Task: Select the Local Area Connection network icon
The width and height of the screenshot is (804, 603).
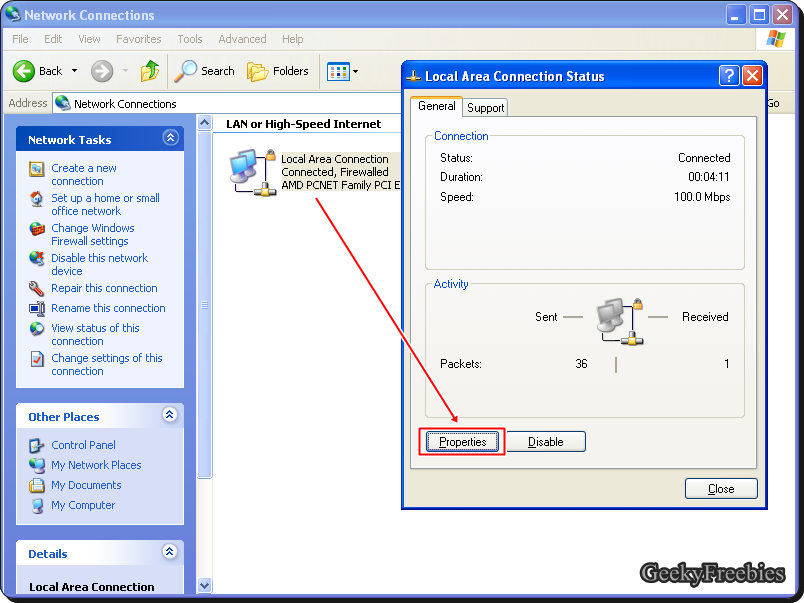Action: click(252, 172)
